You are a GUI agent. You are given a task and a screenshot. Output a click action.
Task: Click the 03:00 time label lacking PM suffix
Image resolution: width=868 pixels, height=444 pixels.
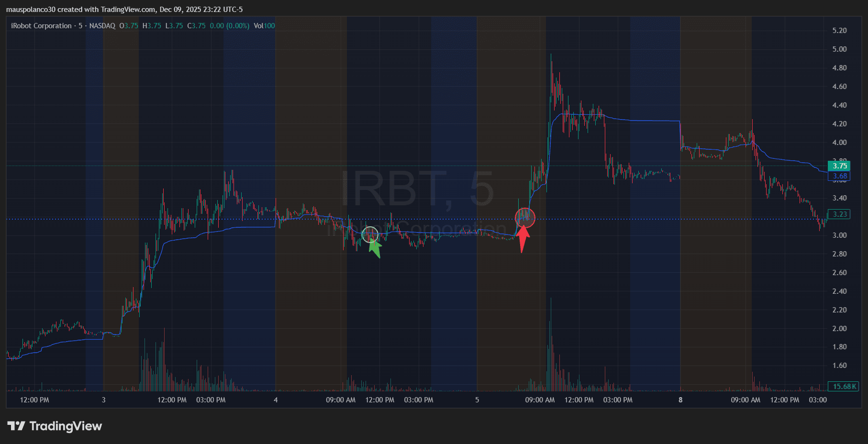tap(818, 400)
